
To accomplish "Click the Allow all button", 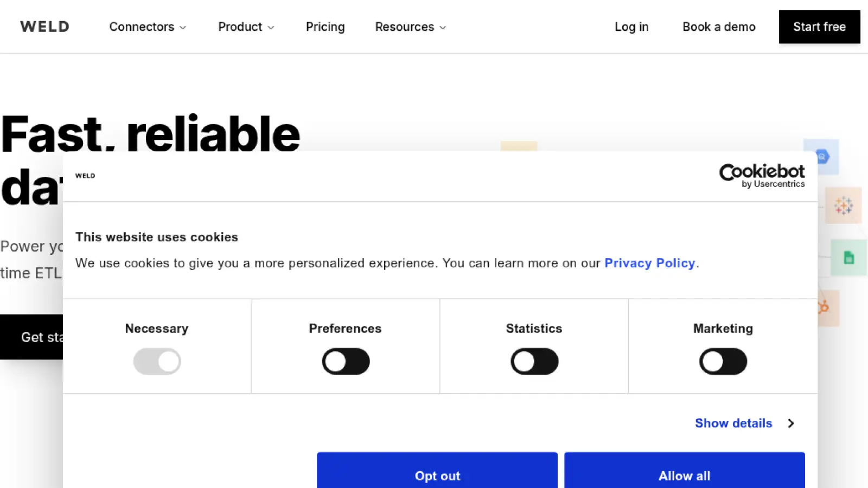I will tap(684, 476).
